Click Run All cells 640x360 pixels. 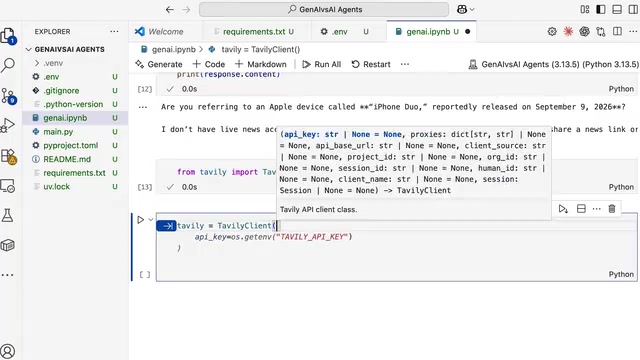pos(322,64)
